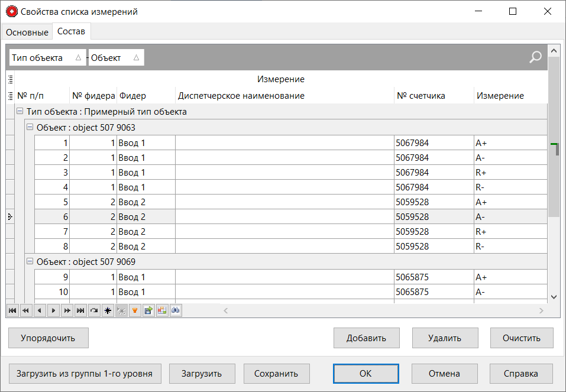The height and width of the screenshot is (392, 566).
Task: Go to the next record
Action: [x=53, y=310]
